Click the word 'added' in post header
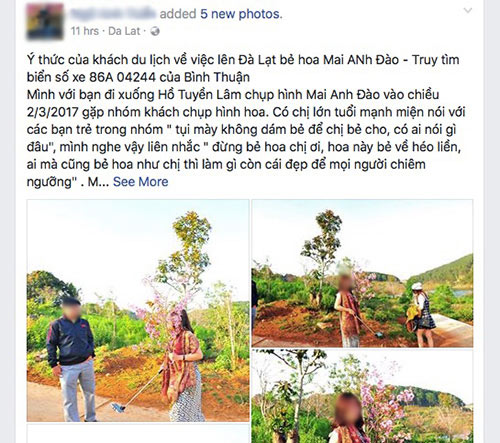Viewport: 500px width, 443px height. click(178, 14)
